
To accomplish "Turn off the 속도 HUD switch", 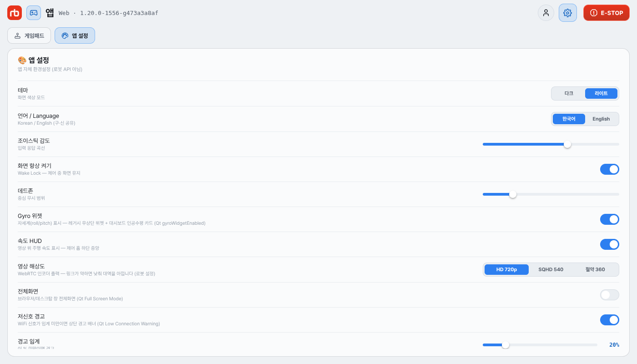I will point(610,244).
